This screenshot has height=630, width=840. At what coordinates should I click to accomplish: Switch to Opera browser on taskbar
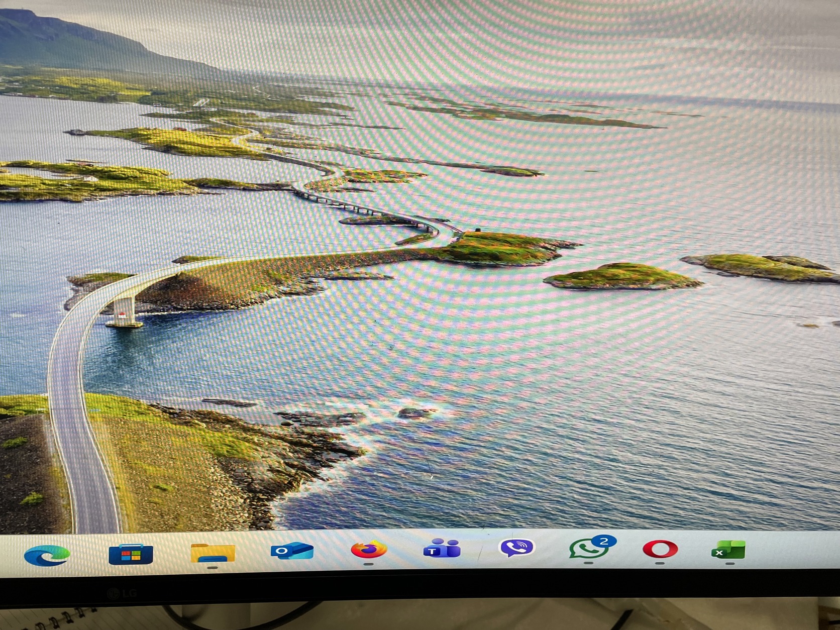[x=660, y=549]
